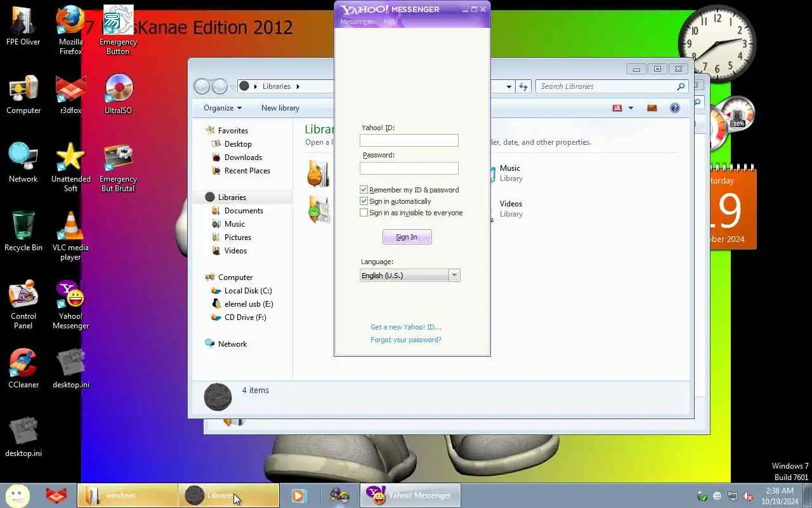
Task: Follow the Get a new Yahoo! ID link
Action: pos(406,327)
